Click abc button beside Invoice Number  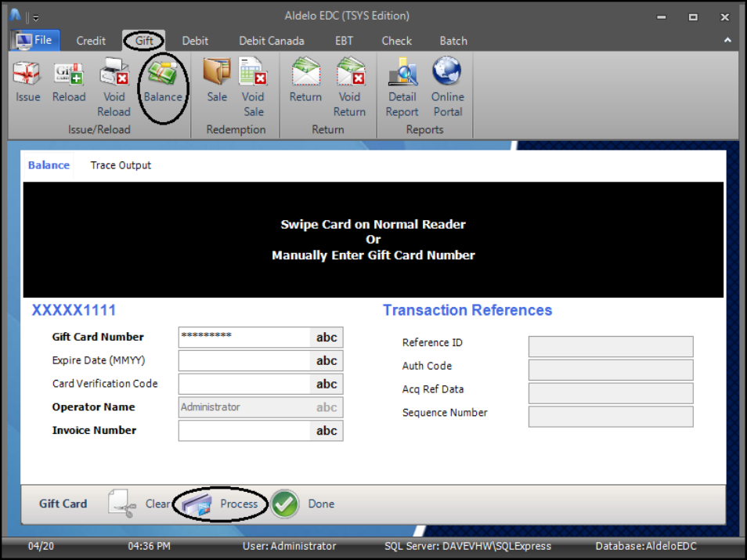[327, 430]
